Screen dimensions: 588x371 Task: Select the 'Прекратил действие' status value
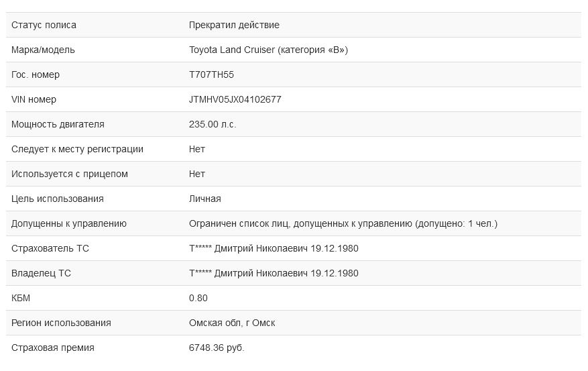[x=234, y=25]
